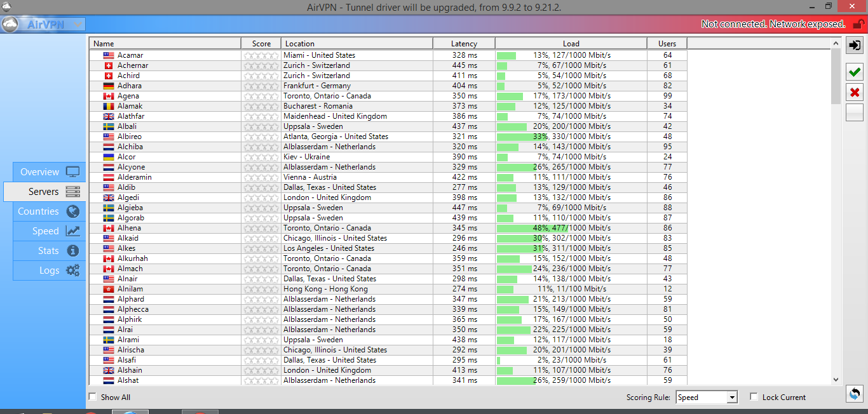This screenshot has height=414, width=868.
Task: Click the UK flag icon next to Alathfar
Action: (x=109, y=116)
